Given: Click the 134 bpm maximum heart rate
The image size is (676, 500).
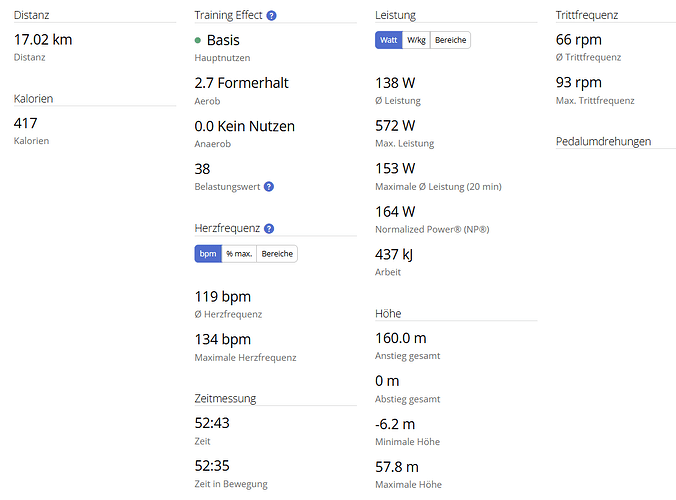Looking at the screenshot, I should pyautogui.click(x=222, y=339).
